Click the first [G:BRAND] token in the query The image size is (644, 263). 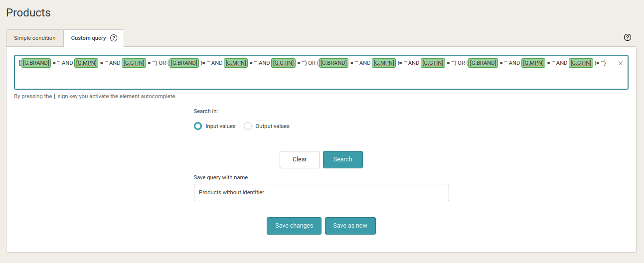pyautogui.click(x=36, y=63)
